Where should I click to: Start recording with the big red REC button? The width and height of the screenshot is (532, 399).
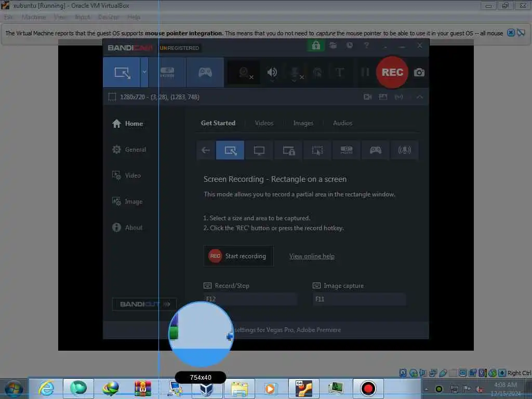point(392,72)
